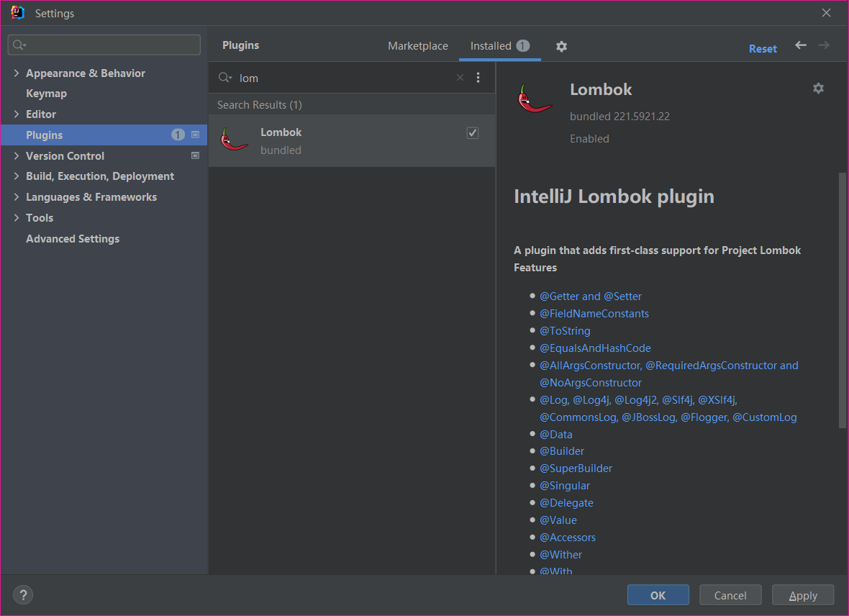Click the IntelliJ IDEA logo in title bar
Viewport: 849px width, 616px height.
tap(17, 12)
